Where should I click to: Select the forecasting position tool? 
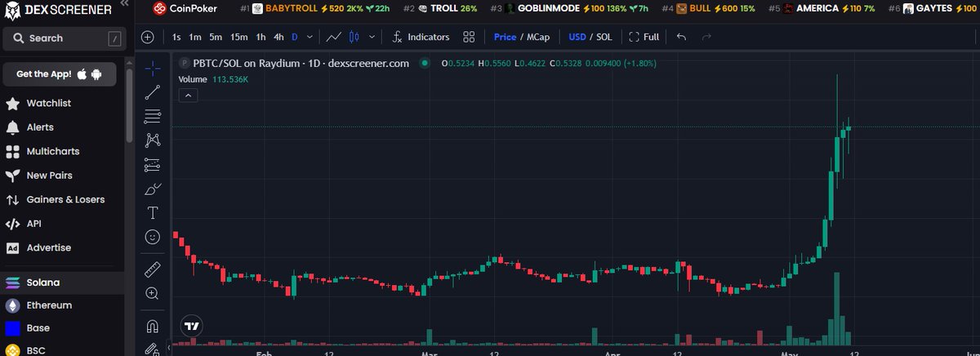(x=152, y=165)
